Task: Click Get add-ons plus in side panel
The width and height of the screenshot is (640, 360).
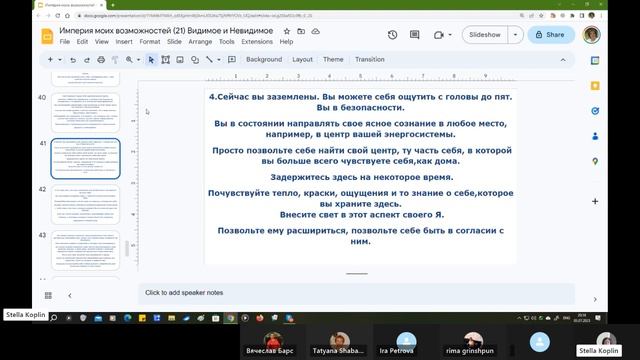Action: tap(595, 201)
